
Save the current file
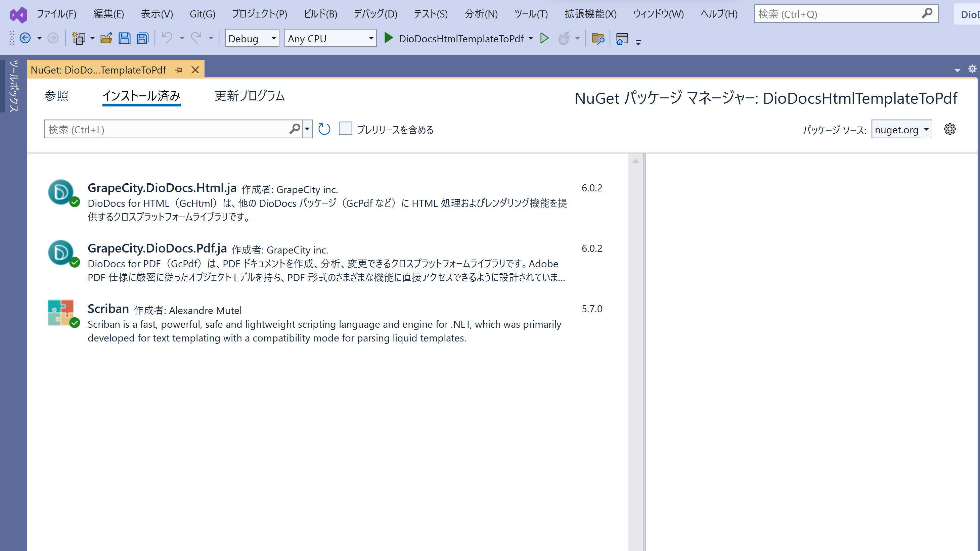click(x=124, y=38)
